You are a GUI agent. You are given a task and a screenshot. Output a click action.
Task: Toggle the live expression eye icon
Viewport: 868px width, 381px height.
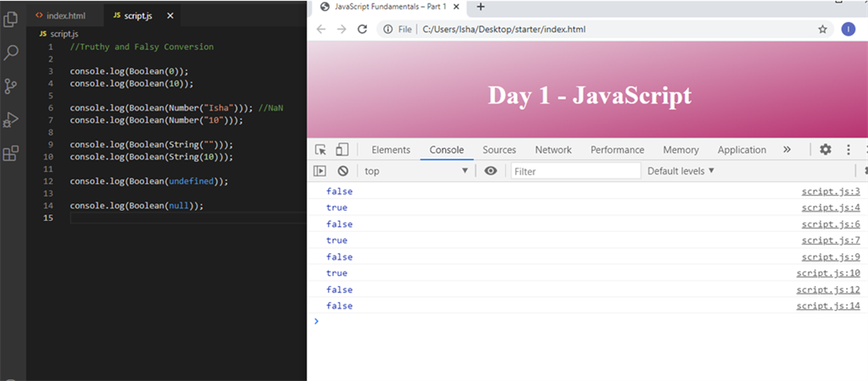491,171
